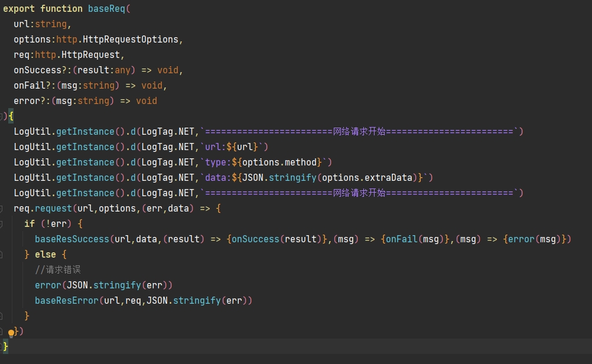Click the request method call on req
This screenshot has height=364, width=592.
point(53,209)
